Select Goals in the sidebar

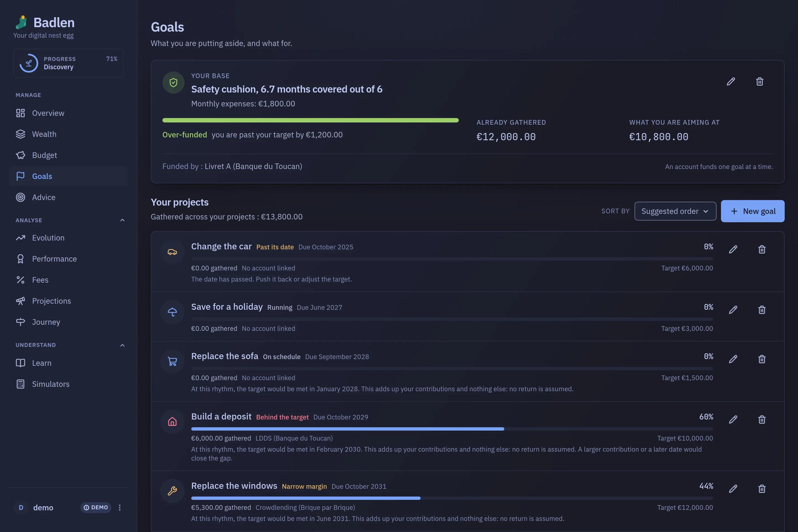[x=68, y=176]
